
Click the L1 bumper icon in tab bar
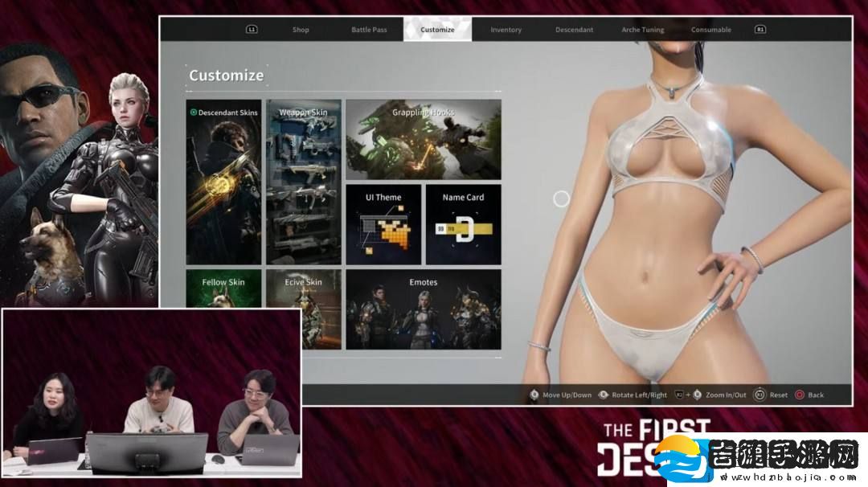(252, 29)
